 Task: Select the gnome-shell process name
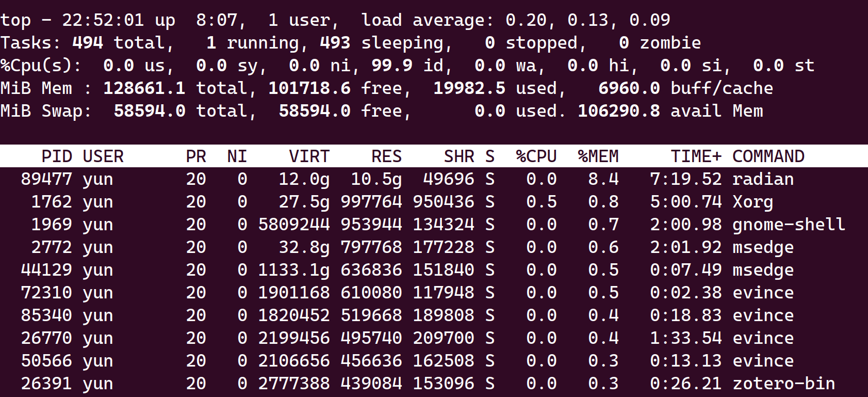[x=789, y=225]
